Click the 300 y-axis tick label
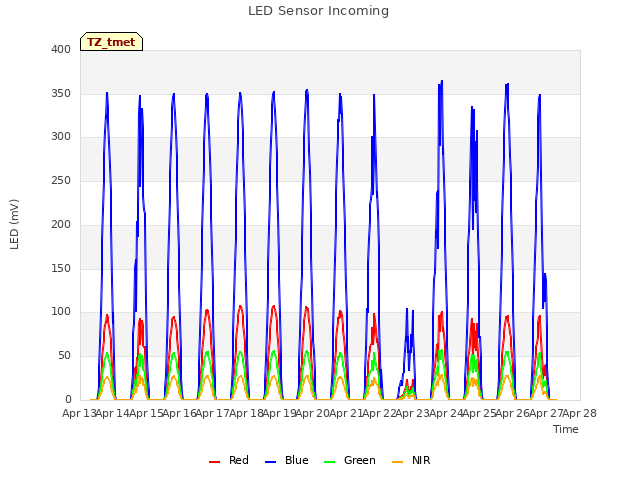 click(x=61, y=137)
